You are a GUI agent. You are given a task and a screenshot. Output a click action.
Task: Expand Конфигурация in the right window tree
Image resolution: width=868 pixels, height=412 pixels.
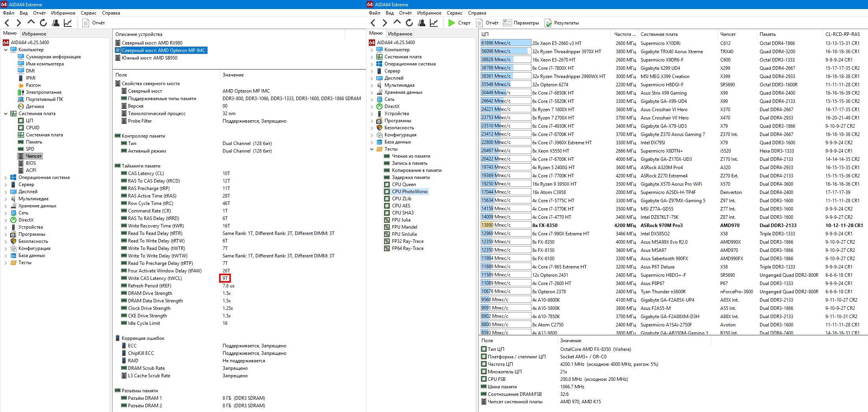(x=372, y=135)
